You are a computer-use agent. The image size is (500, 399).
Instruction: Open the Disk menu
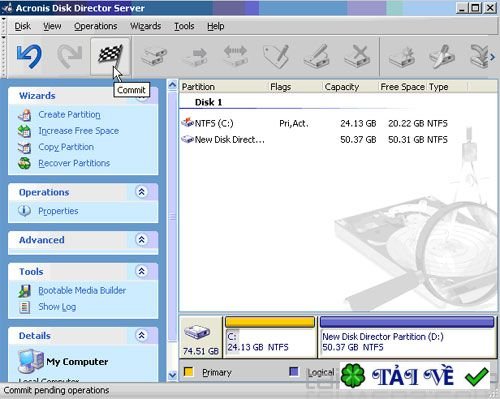click(x=23, y=26)
